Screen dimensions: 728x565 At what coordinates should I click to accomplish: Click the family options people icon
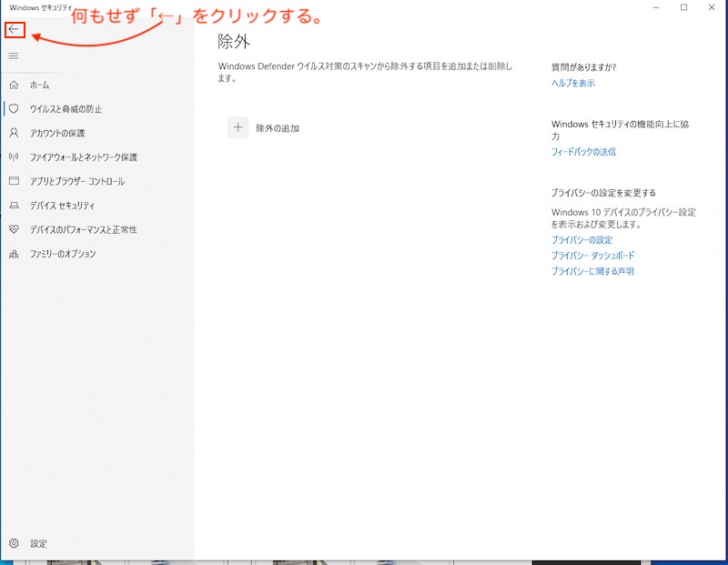tap(14, 254)
